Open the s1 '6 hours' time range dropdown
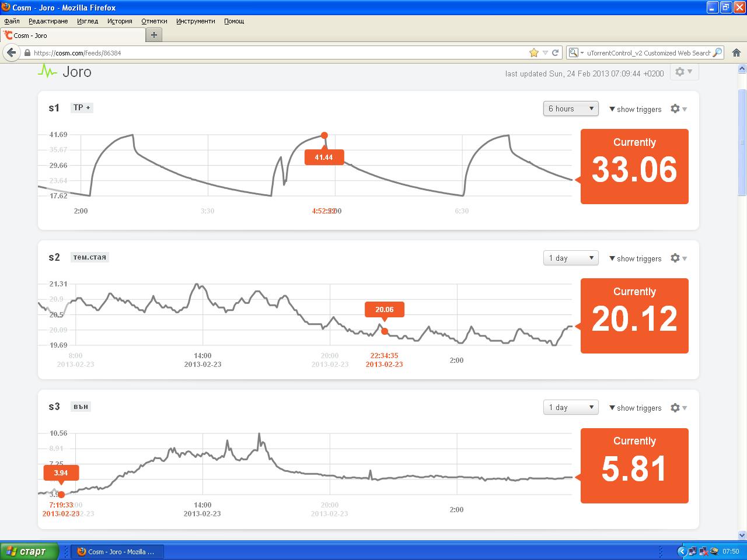Image resolution: width=747 pixels, height=560 pixels. tap(570, 108)
